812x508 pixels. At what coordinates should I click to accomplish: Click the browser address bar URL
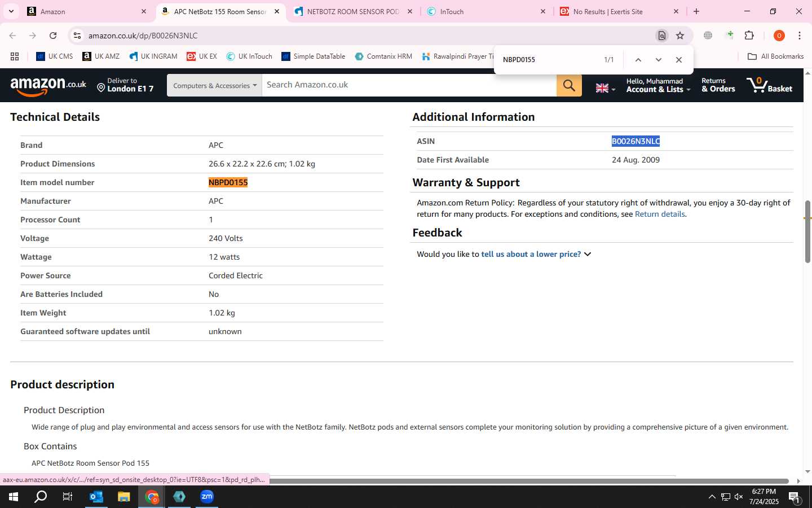[x=143, y=36]
